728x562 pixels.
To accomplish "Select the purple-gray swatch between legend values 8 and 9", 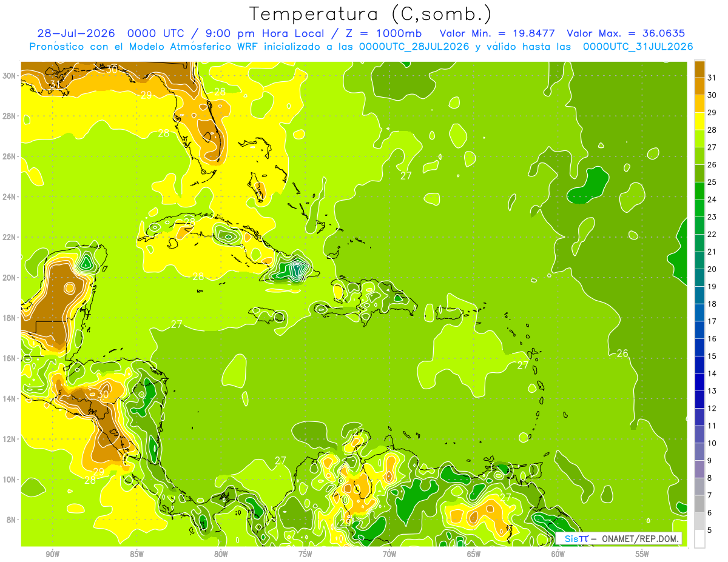I will point(699,469).
